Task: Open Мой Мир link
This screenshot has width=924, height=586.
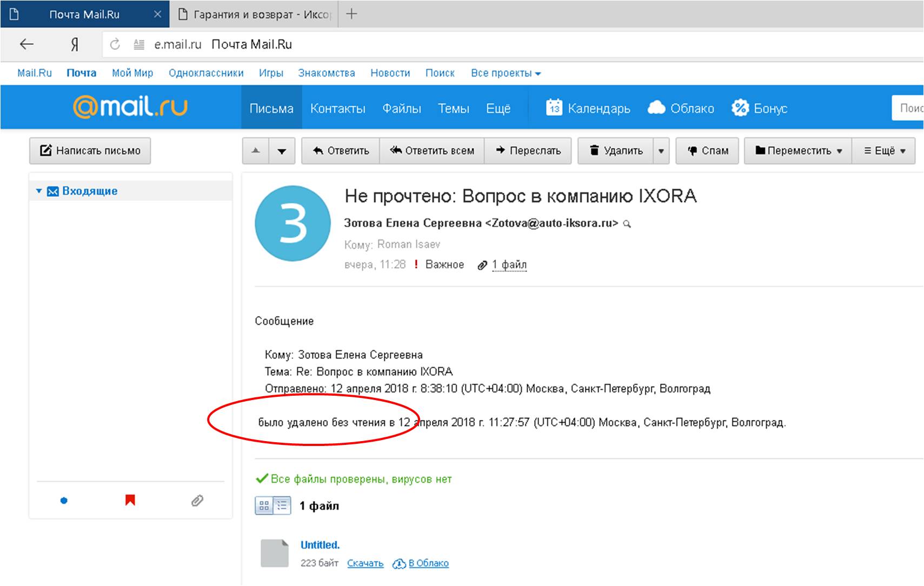Action: click(x=132, y=73)
